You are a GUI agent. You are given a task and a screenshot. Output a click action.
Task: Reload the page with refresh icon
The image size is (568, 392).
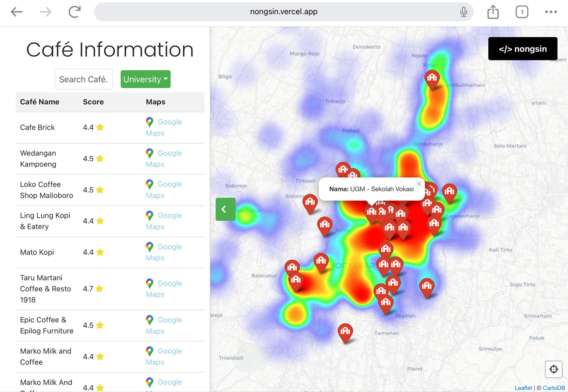coord(75,12)
